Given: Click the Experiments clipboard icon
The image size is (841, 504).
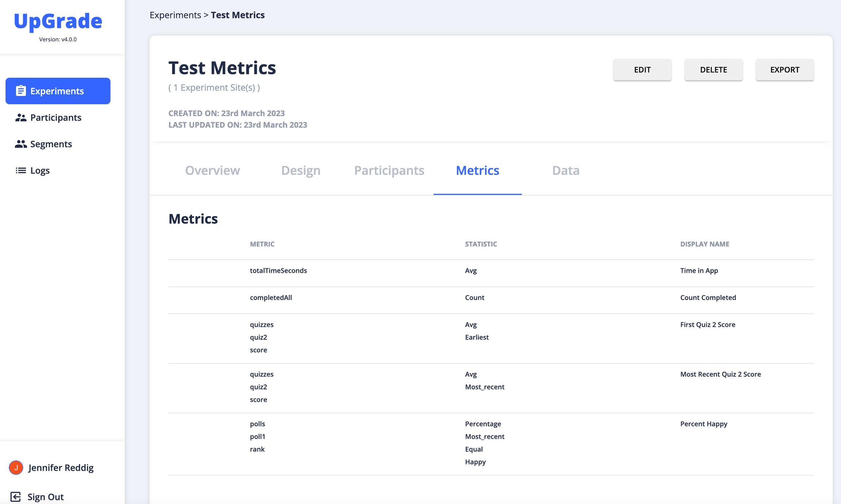Looking at the screenshot, I should pos(21,91).
